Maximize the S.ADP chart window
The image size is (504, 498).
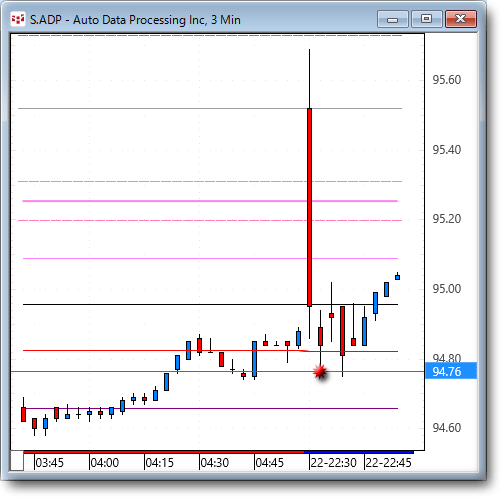(427, 19)
